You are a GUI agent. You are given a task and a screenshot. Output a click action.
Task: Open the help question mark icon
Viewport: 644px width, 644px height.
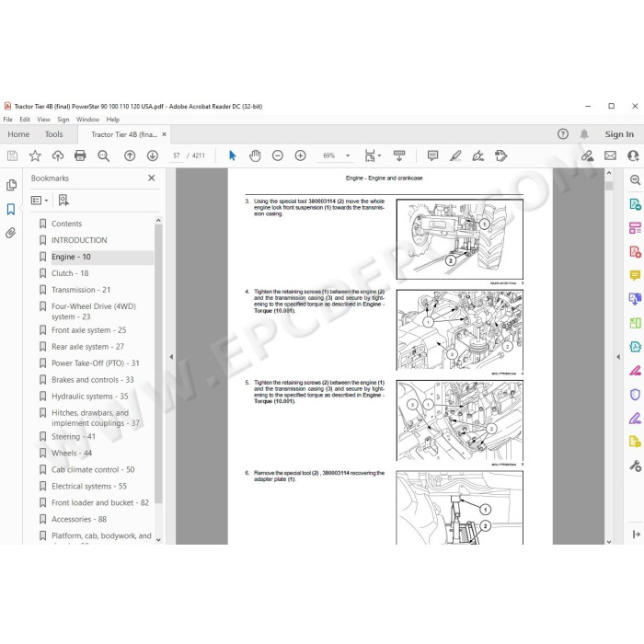click(x=563, y=134)
